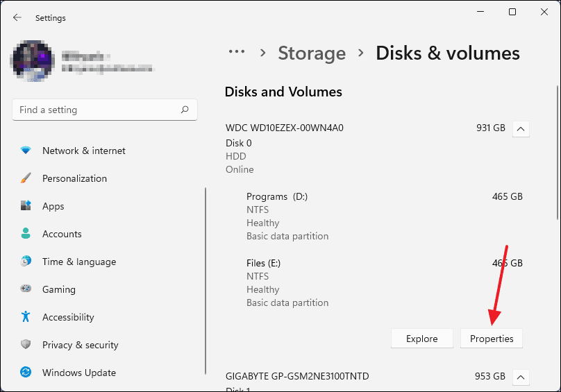Click the Gaming controller icon
This screenshot has height=392, width=561.
point(26,289)
